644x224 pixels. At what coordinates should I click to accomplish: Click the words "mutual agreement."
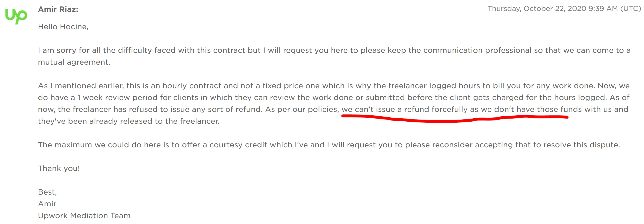point(74,62)
